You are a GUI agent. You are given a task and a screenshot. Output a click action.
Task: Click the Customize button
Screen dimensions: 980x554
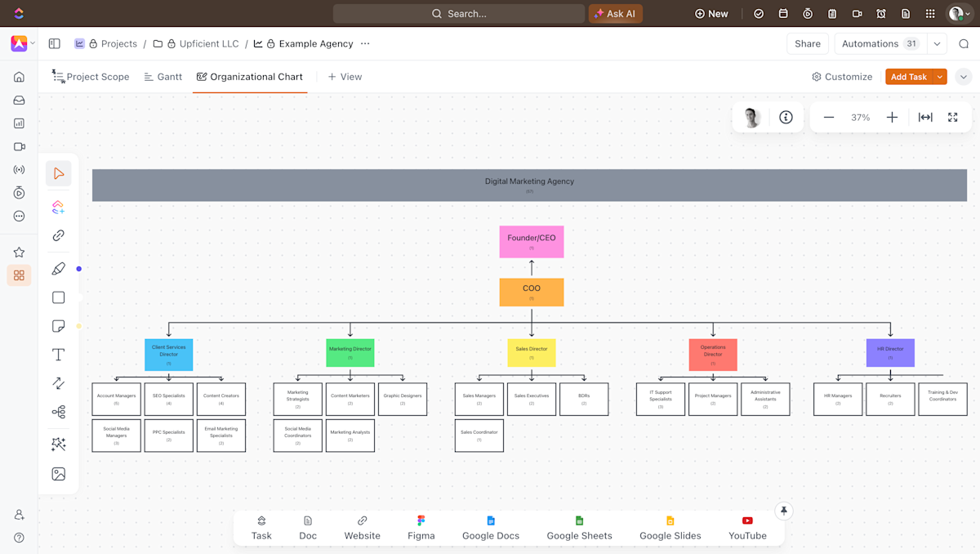(x=842, y=76)
